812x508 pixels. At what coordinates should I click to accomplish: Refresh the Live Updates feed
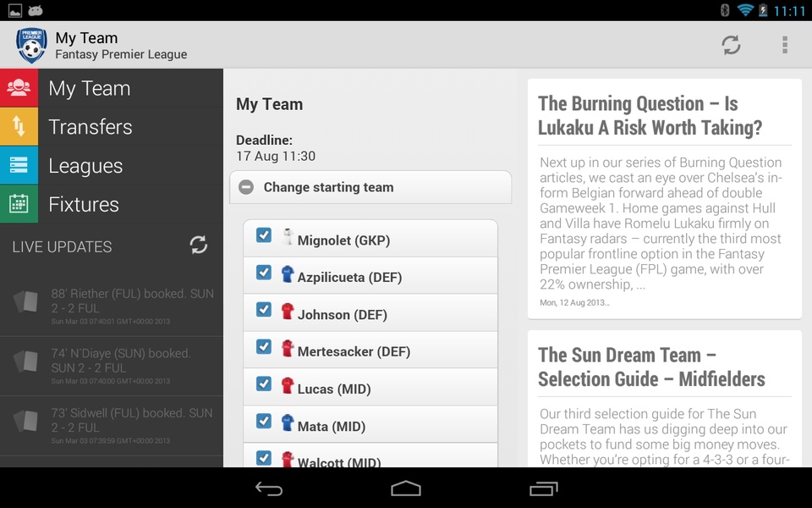pos(198,246)
